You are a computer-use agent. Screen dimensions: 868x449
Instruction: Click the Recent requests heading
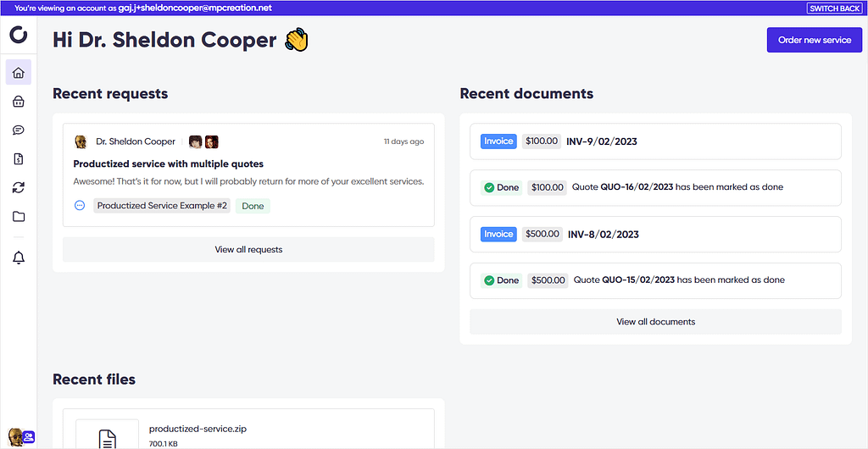click(x=110, y=93)
